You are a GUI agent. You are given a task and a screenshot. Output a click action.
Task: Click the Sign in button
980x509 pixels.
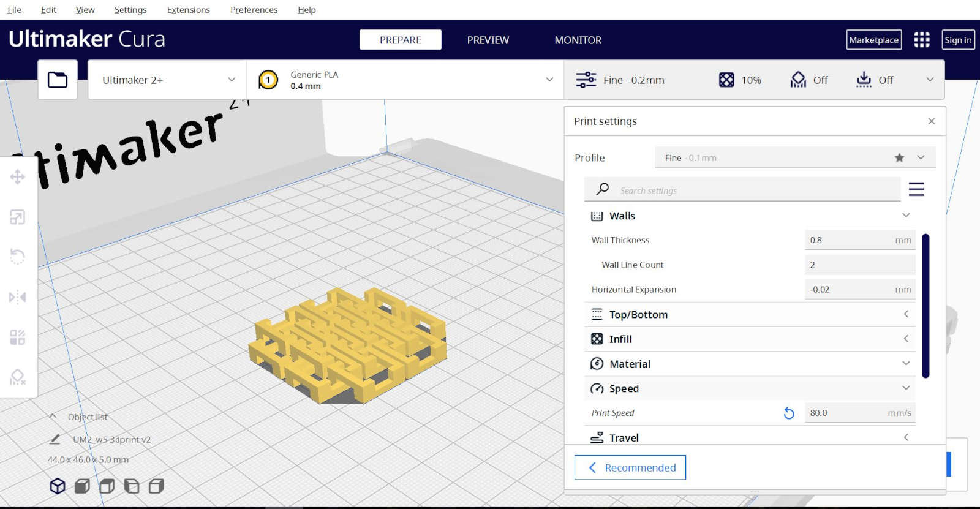pyautogui.click(x=958, y=40)
